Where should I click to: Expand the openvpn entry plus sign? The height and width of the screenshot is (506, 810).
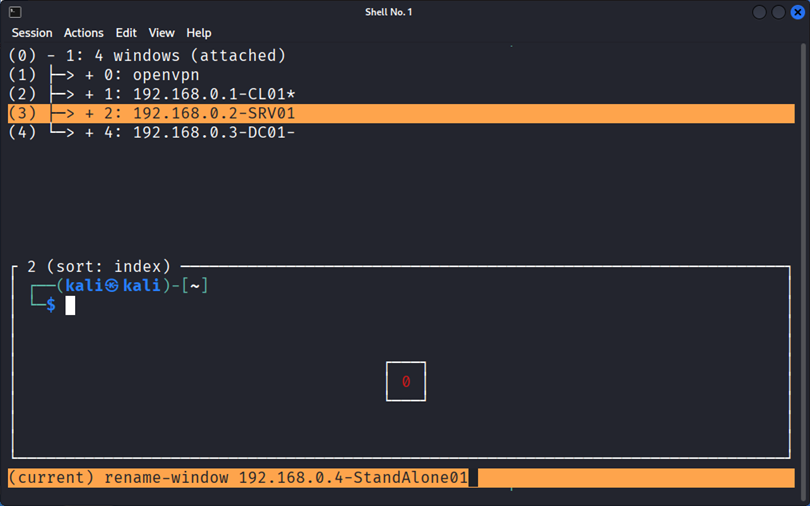[x=89, y=75]
